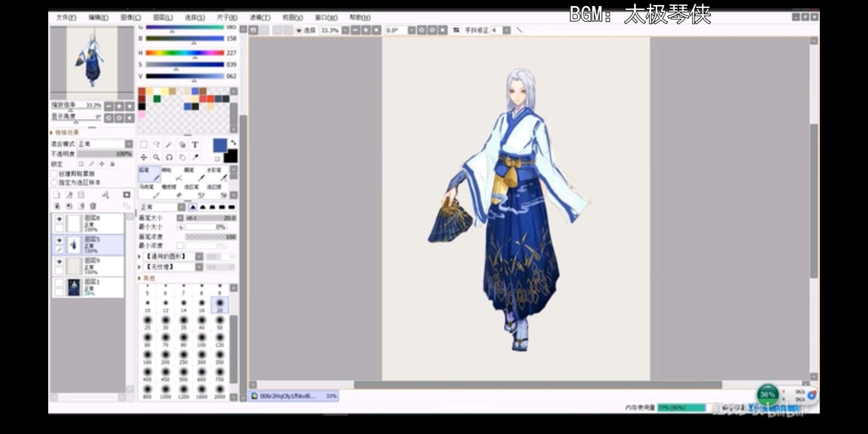Choose the 喷枪 airbrush tool
Viewport: 868px width, 434px height.
click(172, 174)
